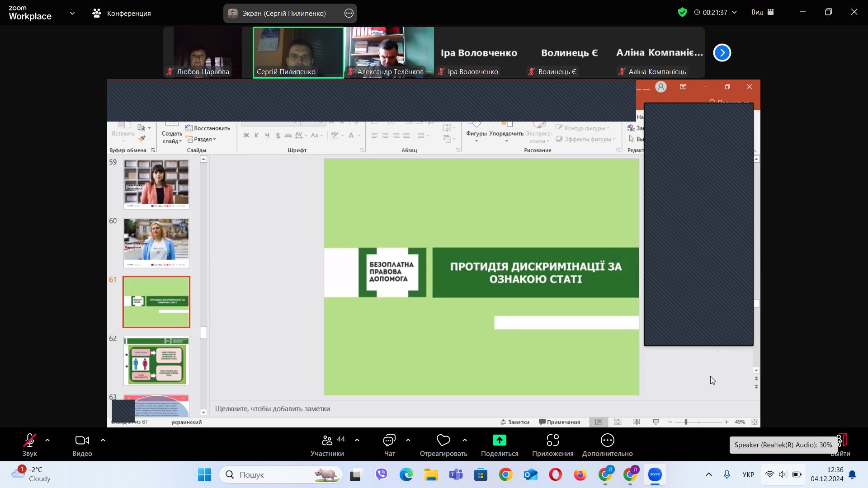Open Участники participants panel

coord(327,441)
